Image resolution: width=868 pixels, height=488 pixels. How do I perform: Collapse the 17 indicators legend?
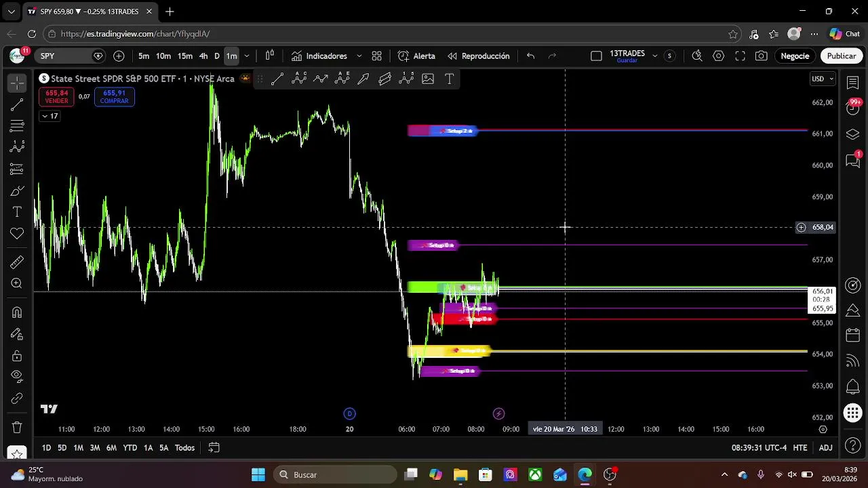pyautogui.click(x=50, y=116)
